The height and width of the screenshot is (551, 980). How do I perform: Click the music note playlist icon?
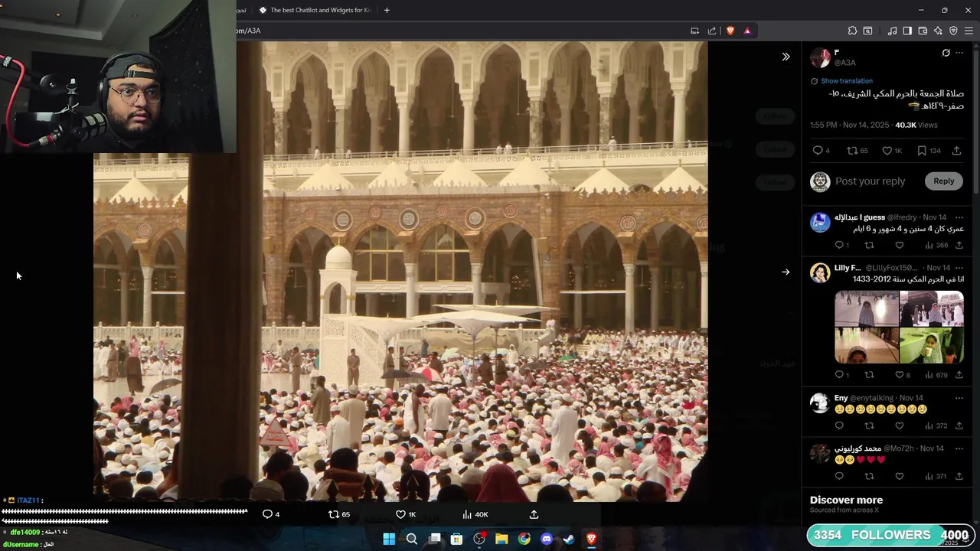tap(892, 31)
